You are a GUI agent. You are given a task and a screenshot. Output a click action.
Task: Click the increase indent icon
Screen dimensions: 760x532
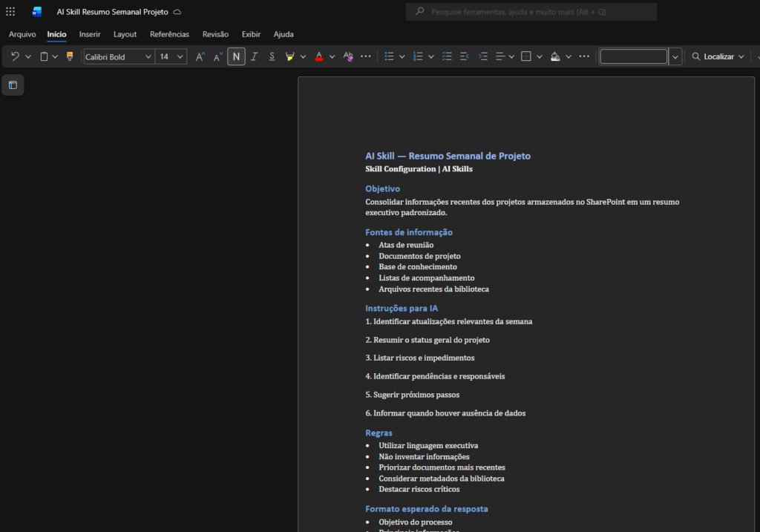(482, 56)
